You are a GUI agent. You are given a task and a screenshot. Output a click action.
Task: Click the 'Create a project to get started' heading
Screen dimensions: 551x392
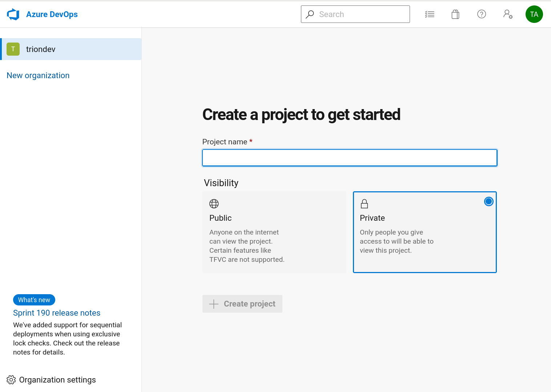point(301,115)
